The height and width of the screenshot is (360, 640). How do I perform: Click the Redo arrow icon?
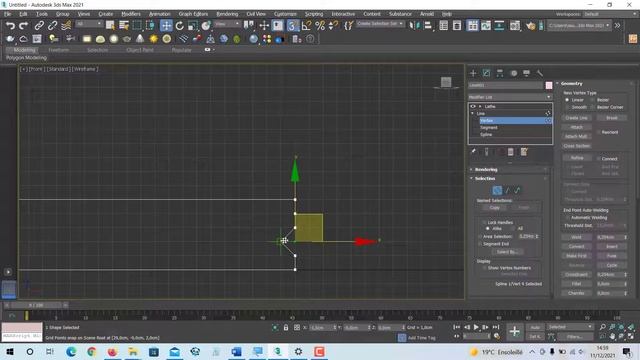24,26
